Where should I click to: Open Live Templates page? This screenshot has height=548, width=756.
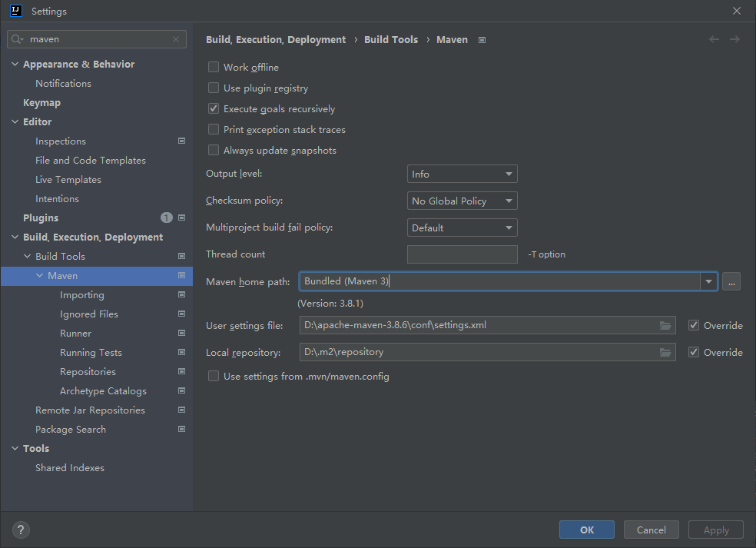pos(68,179)
